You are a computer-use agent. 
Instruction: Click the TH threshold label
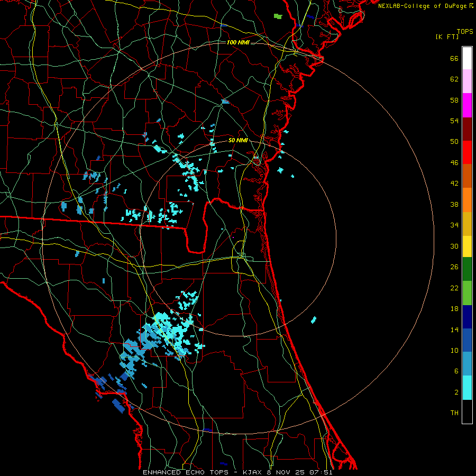[454, 413]
